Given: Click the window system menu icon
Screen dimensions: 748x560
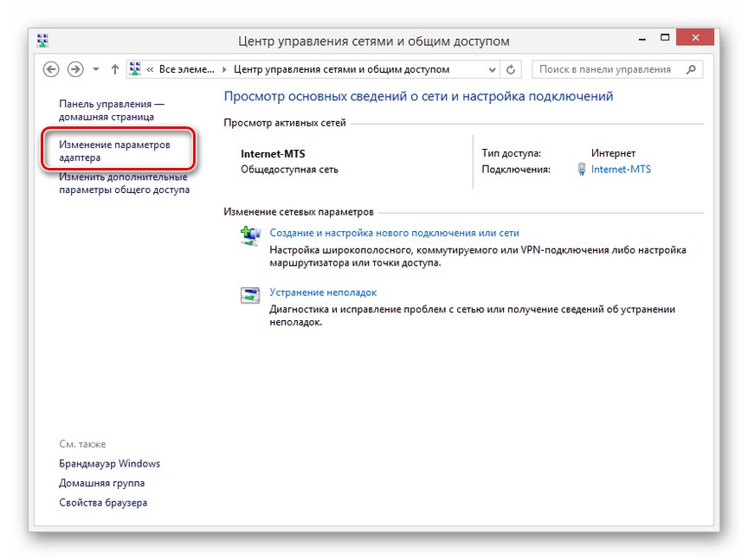Looking at the screenshot, I should (43, 41).
